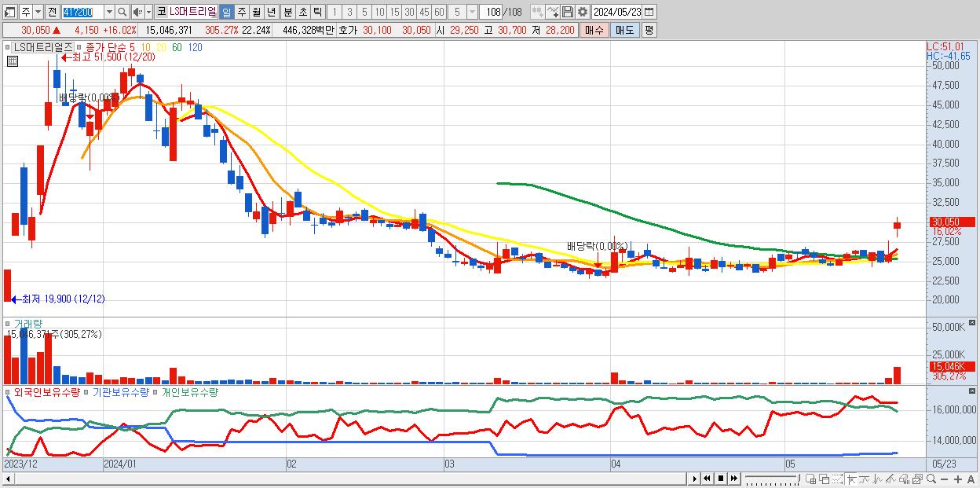The width and height of the screenshot is (980, 488).
Task: Stop chart replay
Action: 720,479
